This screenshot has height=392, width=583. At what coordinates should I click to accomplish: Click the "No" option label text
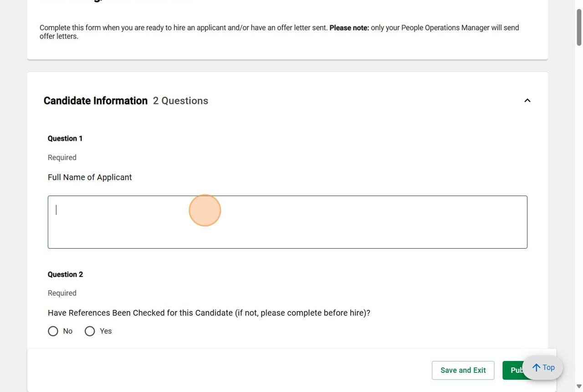pos(68,331)
